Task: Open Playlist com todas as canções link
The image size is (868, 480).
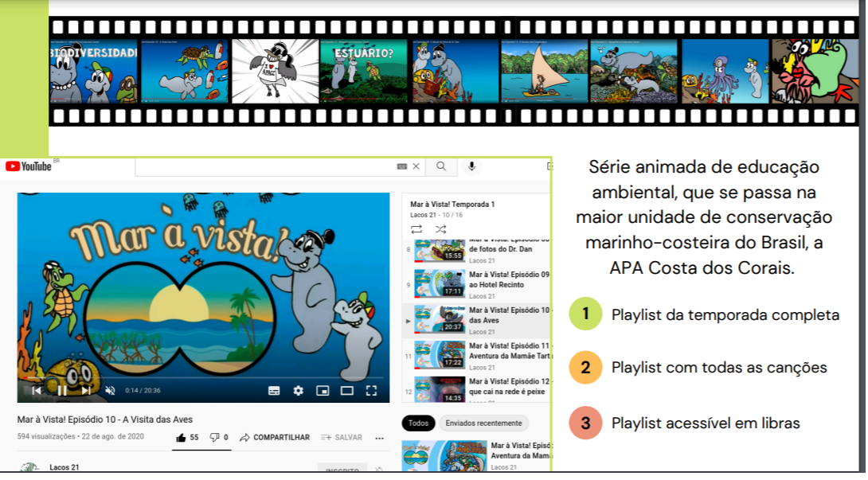Action: (x=719, y=367)
